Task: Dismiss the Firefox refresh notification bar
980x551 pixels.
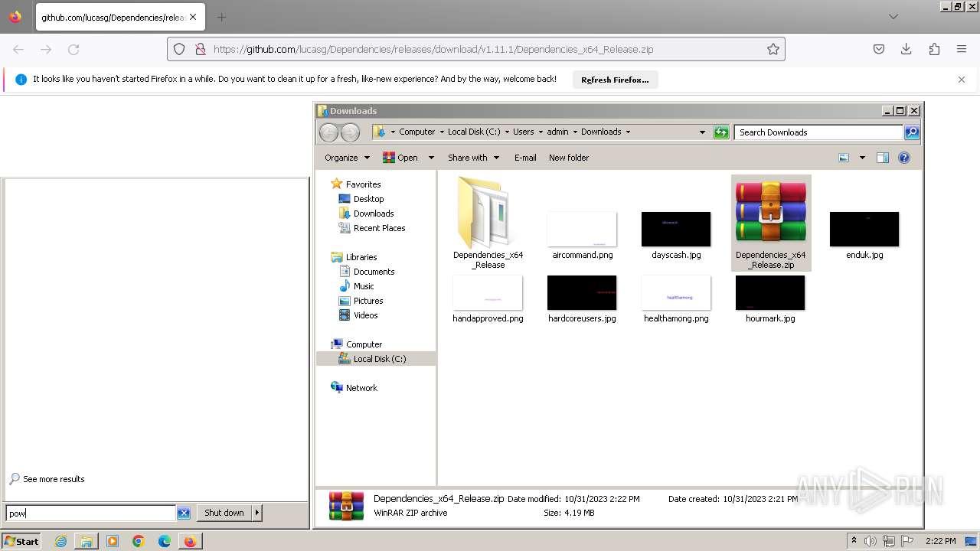Action: coord(962,80)
